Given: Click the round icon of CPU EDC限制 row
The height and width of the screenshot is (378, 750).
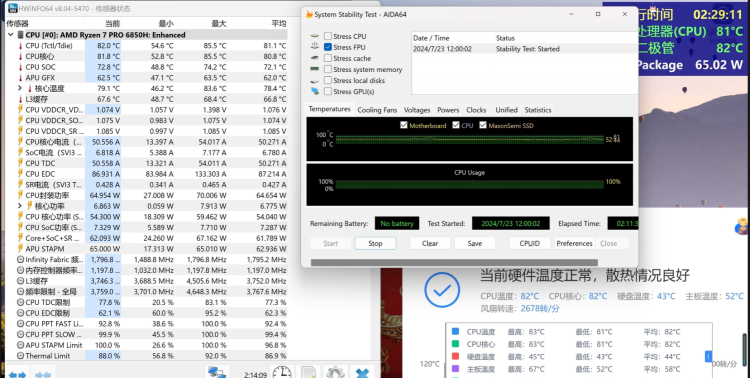Looking at the screenshot, I should click(21, 313).
